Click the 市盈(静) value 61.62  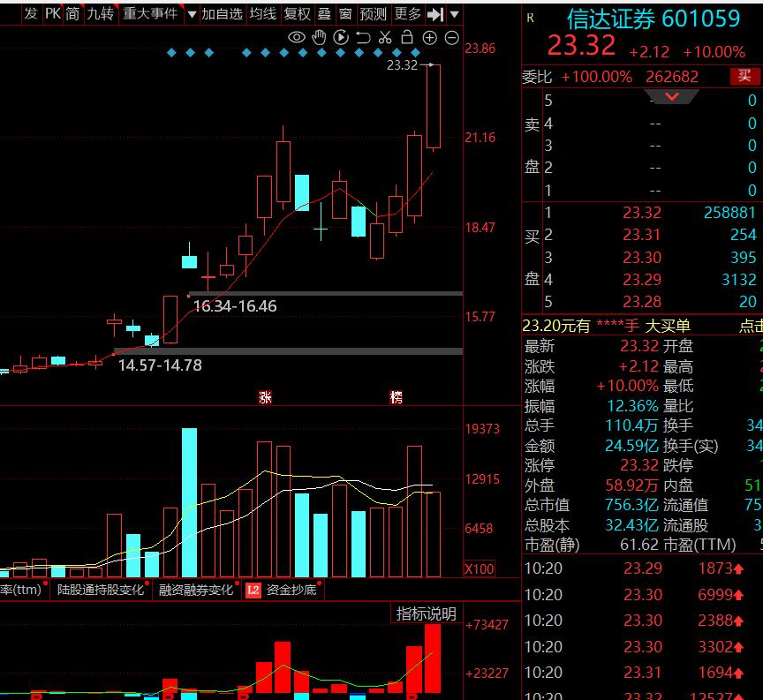point(638,545)
